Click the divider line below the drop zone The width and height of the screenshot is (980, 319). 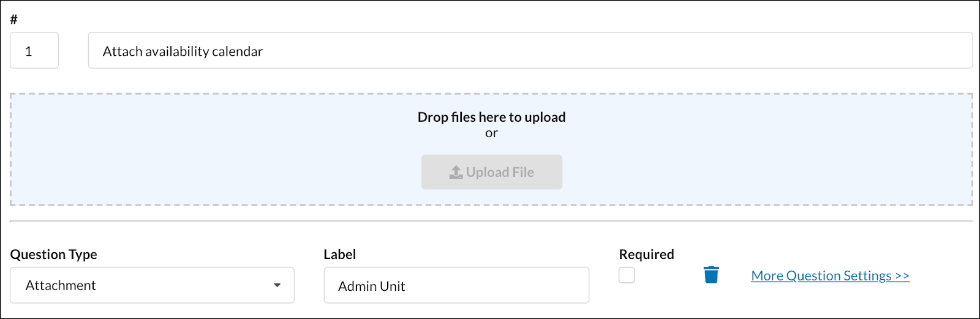pos(491,221)
